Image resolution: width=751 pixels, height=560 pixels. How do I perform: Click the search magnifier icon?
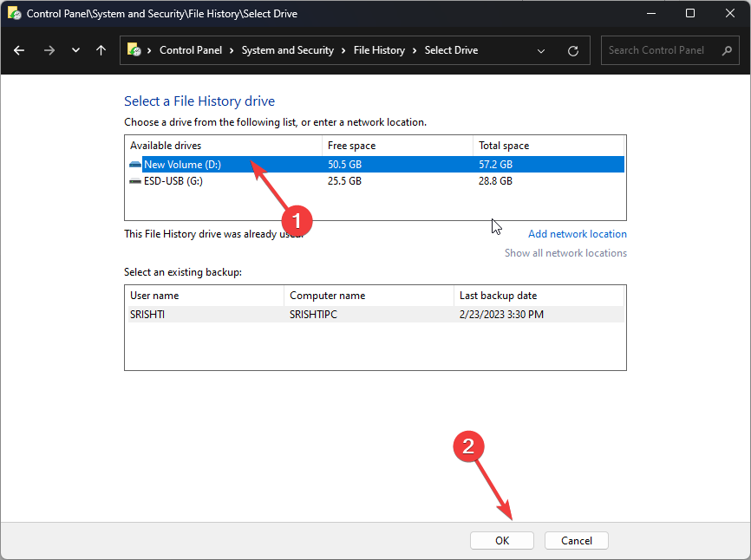tap(727, 50)
